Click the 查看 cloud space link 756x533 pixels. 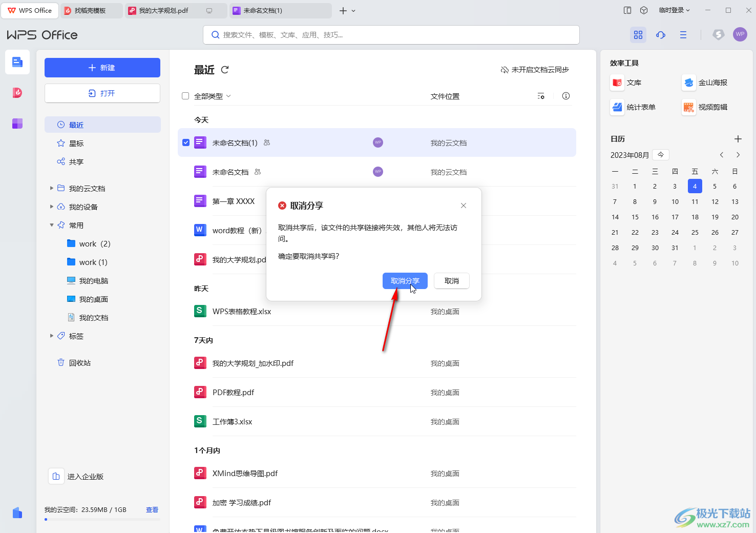[152, 509]
